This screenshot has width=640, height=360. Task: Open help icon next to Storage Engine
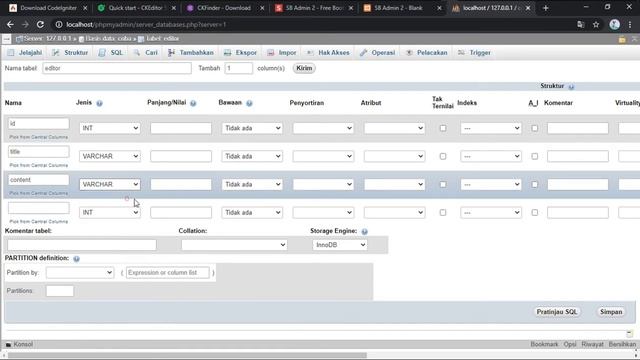click(x=364, y=231)
